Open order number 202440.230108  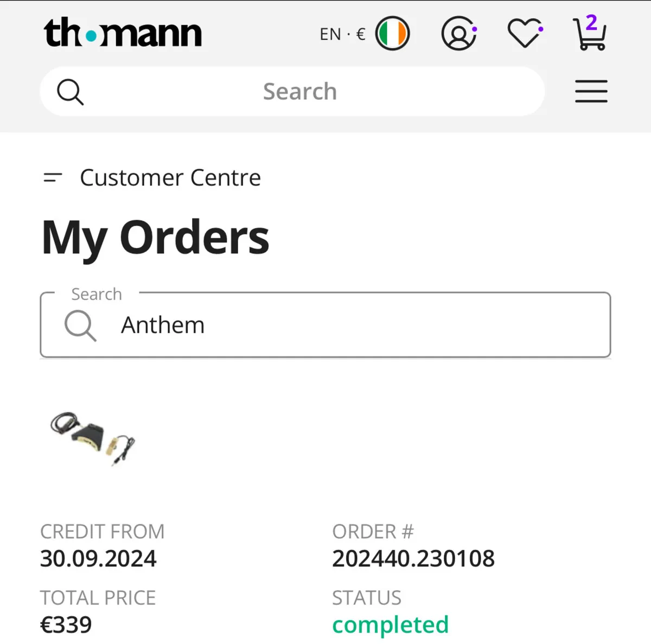pyautogui.click(x=413, y=559)
